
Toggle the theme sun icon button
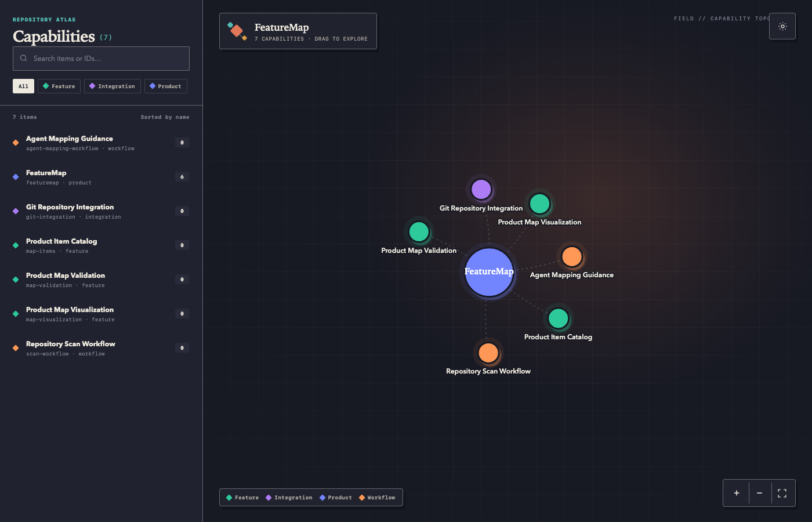tap(782, 26)
